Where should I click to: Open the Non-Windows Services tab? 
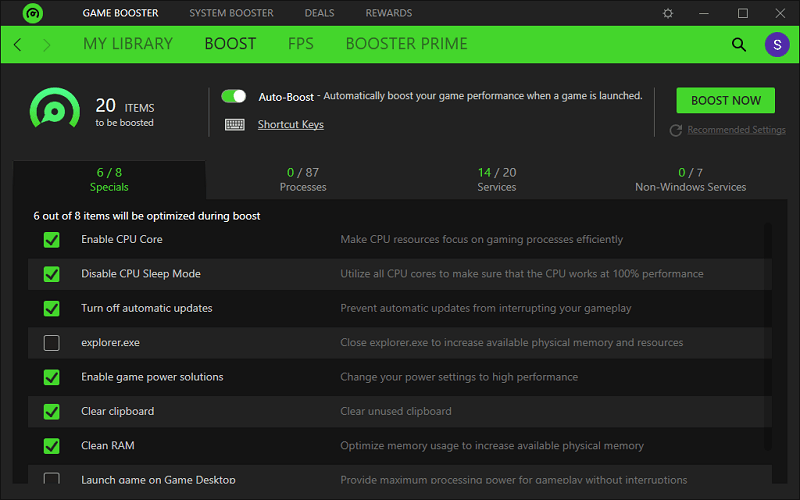[x=690, y=179]
